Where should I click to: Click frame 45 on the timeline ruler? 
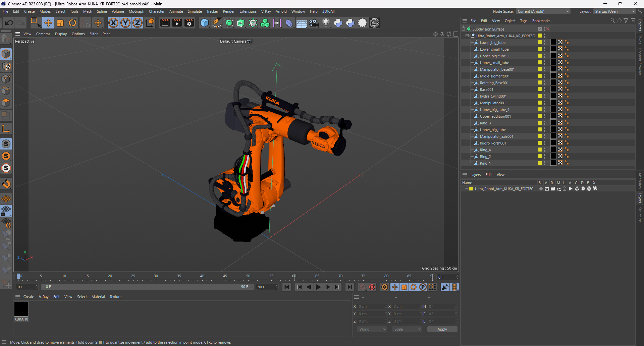point(225,277)
